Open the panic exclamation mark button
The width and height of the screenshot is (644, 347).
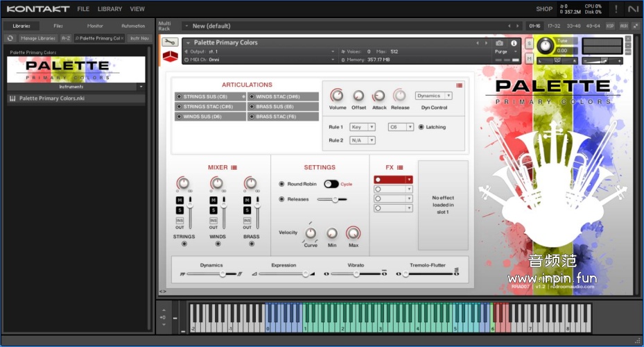[616, 8]
